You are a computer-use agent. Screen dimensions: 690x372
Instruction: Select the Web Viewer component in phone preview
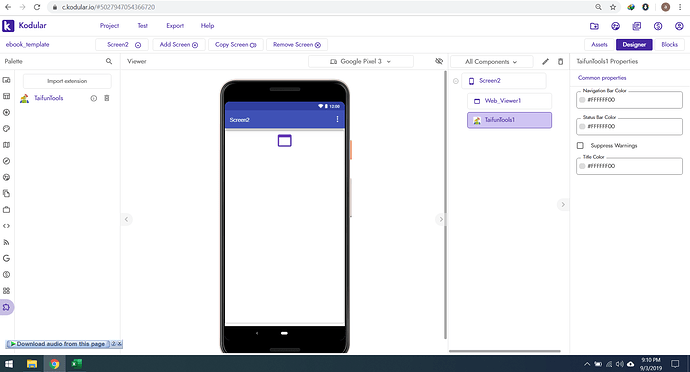285,140
